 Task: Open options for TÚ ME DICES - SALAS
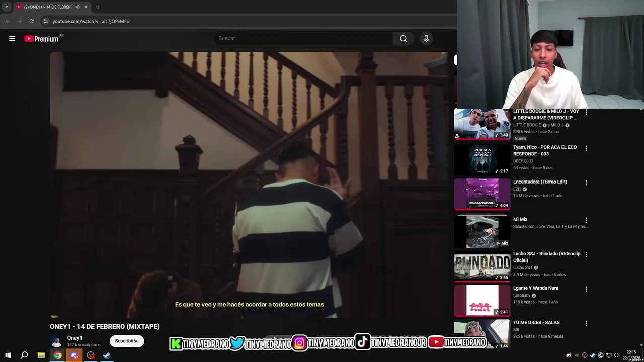pyautogui.click(x=586, y=323)
